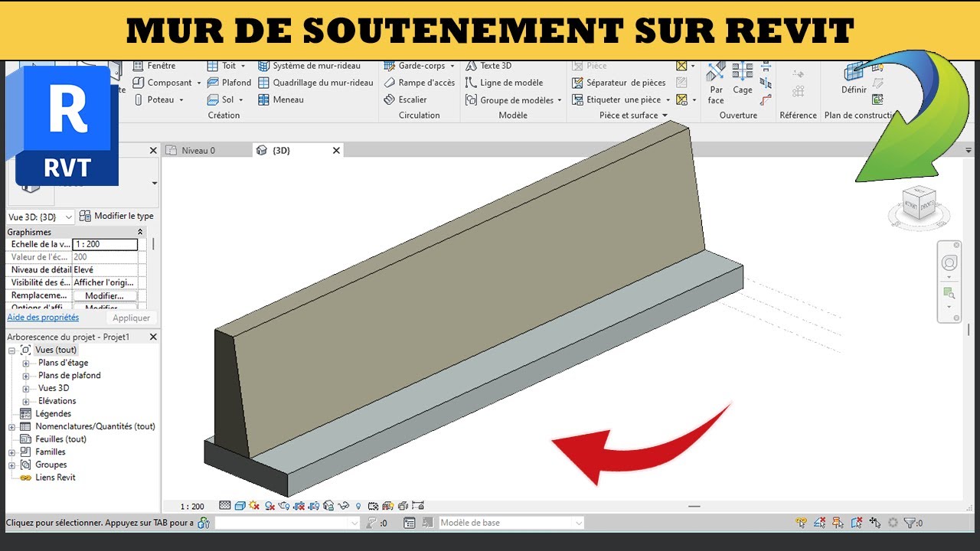Open Aide des propriétés link
This screenshot has width=980, height=551.
pyautogui.click(x=43, y=317)
